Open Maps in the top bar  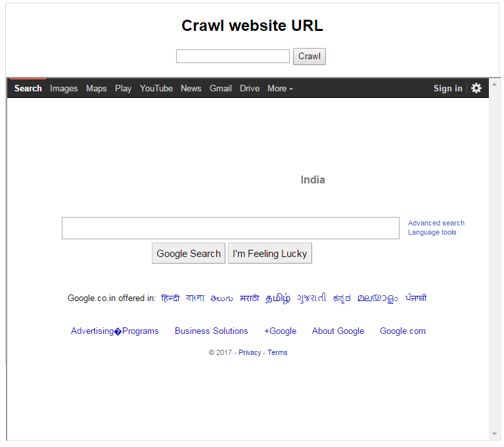(x=96, y=88)
